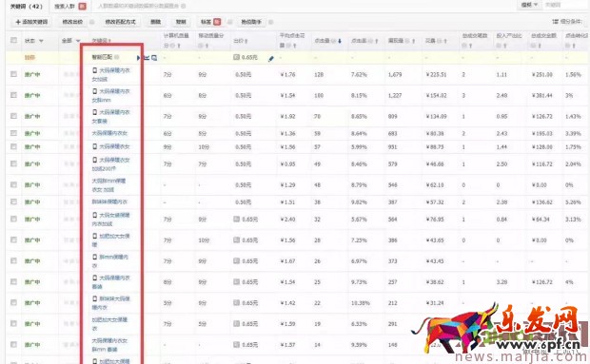Click mobile phone icon in ¥154.02 row

coord(95,91)
